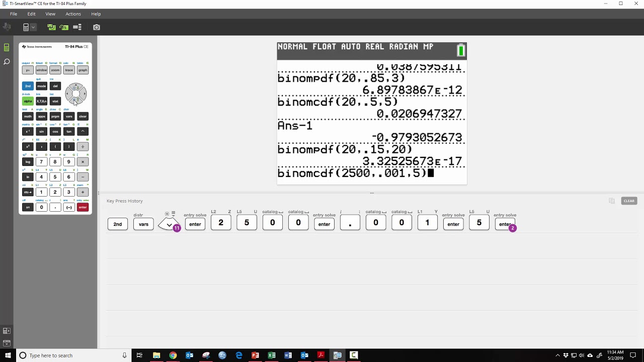Click the ln calculator key
Viewport: 644px width, 362px height.
click(28, 176)
